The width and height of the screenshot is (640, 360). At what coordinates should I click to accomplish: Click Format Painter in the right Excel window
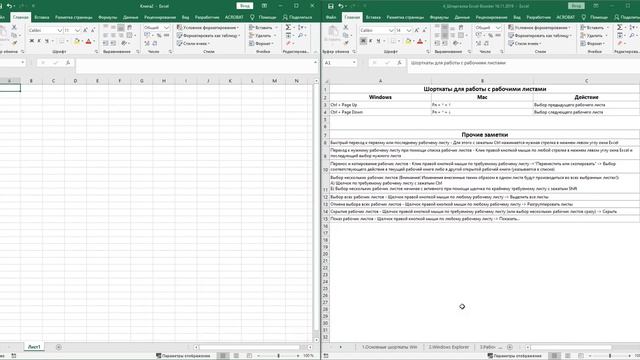tap(346, 42)
